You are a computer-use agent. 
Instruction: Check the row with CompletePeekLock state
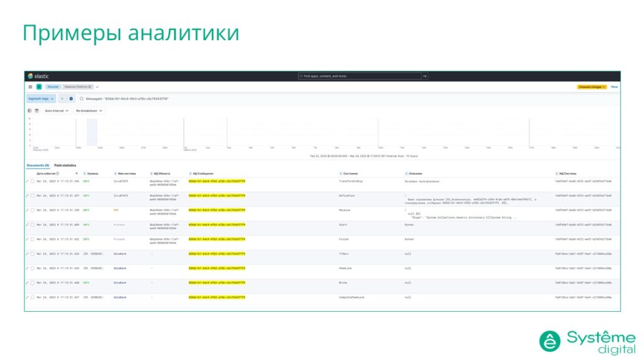[x=31, y=298]
